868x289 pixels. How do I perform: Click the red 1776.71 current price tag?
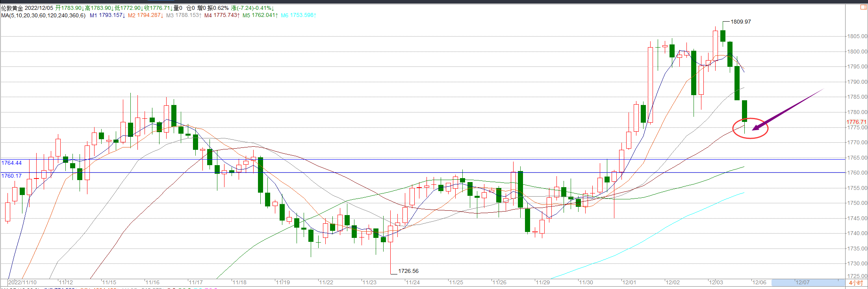point(857,122)
